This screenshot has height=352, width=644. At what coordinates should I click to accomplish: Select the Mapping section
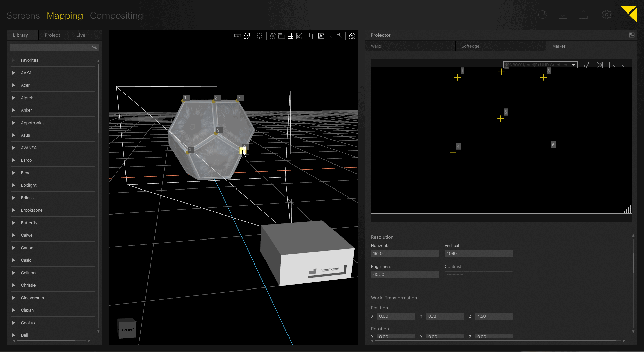tap(65, 16)
